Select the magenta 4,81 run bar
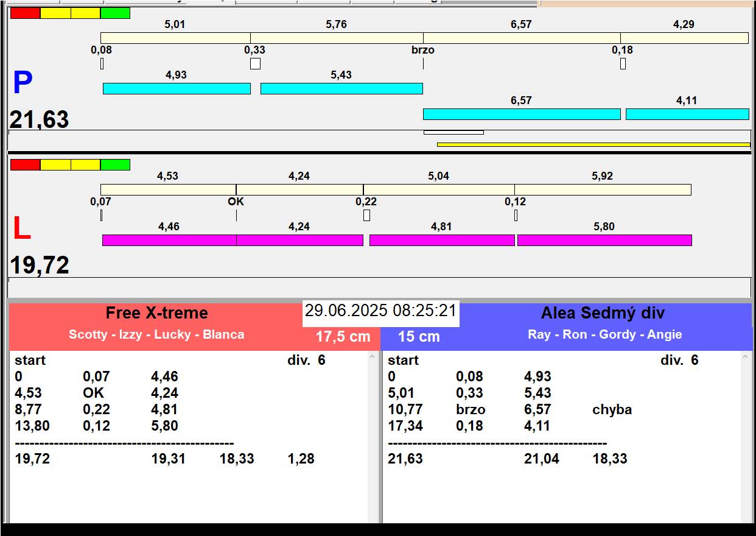The width and height of the screenshot is (756, 536). (x=442, y=240)
